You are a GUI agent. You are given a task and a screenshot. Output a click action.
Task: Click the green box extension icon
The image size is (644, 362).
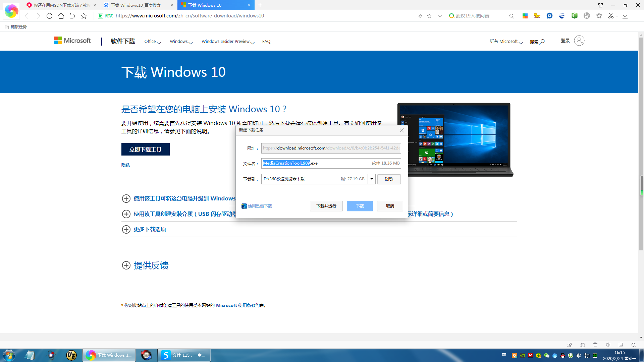[575, 16]
